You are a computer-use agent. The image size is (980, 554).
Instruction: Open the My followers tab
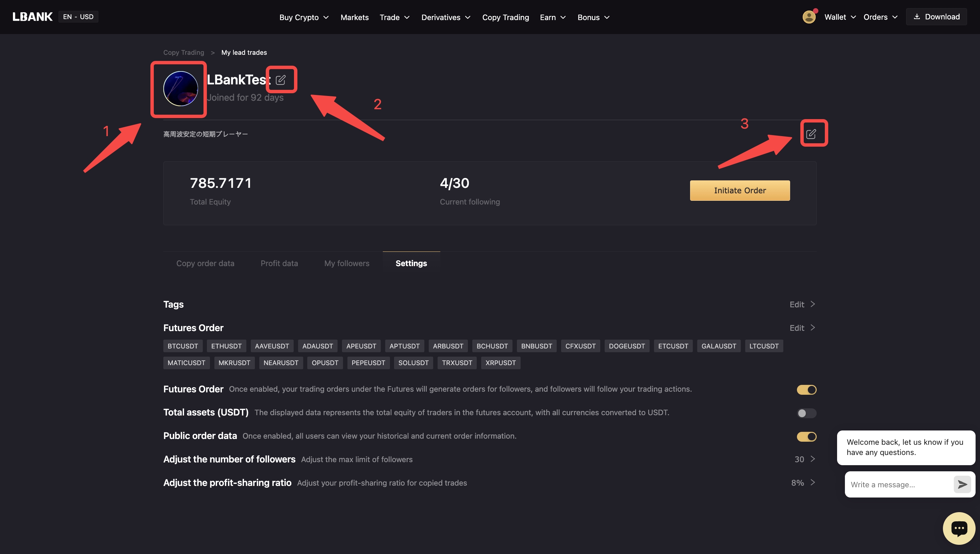(347, 263)
